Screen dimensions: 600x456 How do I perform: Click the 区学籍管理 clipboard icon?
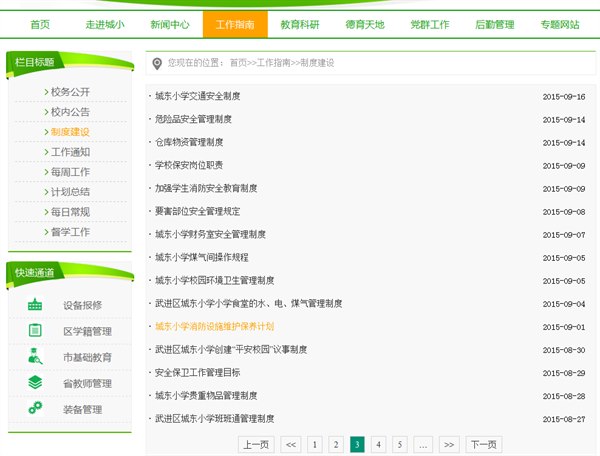[x=35, y=331]
